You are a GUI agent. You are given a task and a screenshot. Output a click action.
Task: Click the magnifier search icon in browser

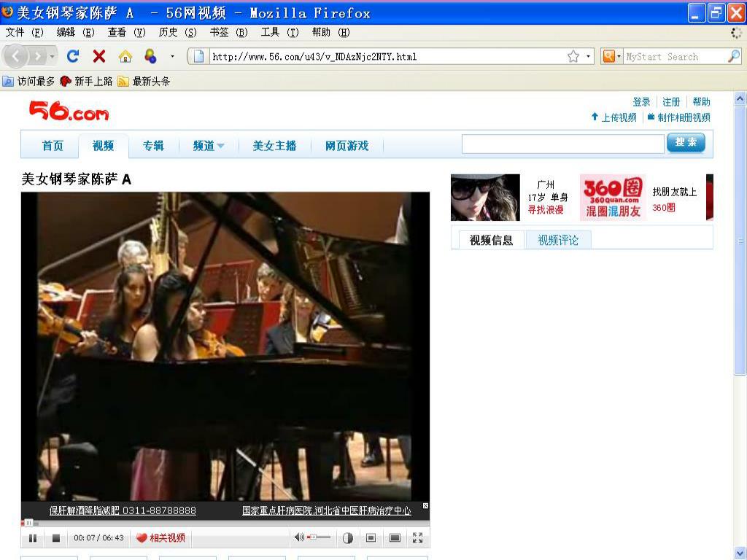click(x=734, y=57)
